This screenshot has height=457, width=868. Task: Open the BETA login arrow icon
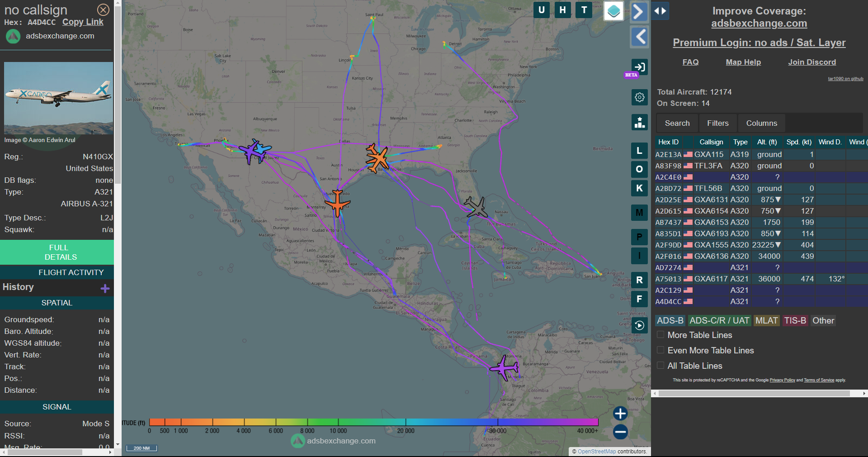tap(639, 67)
